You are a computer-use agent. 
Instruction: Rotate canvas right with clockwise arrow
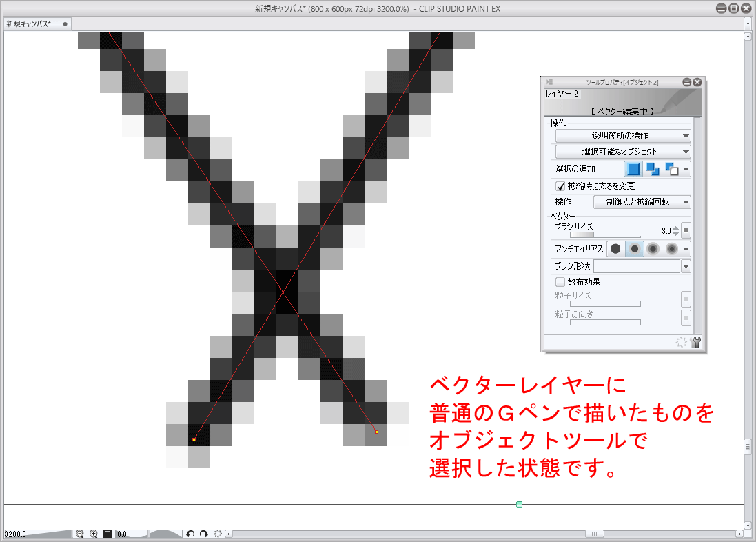pos(204,534)
